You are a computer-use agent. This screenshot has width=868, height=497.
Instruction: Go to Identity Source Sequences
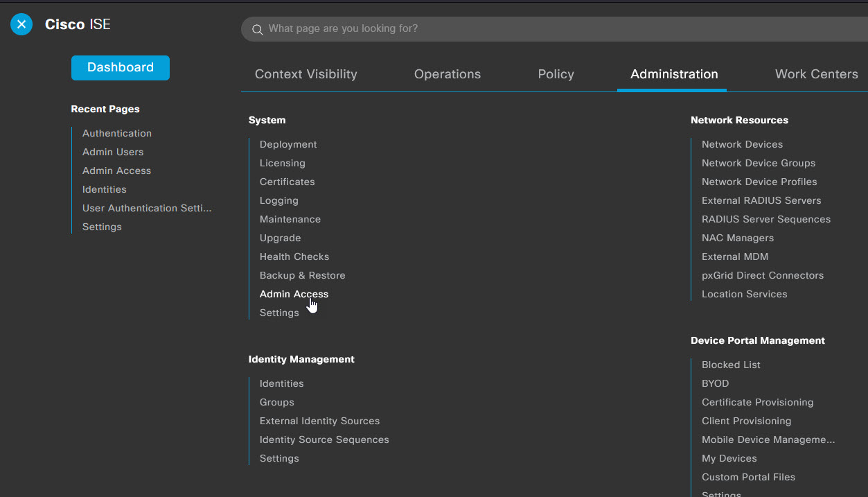click(324, 439)
